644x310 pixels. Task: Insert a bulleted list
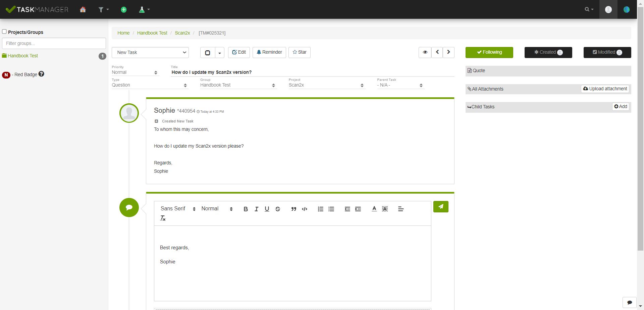331,209
